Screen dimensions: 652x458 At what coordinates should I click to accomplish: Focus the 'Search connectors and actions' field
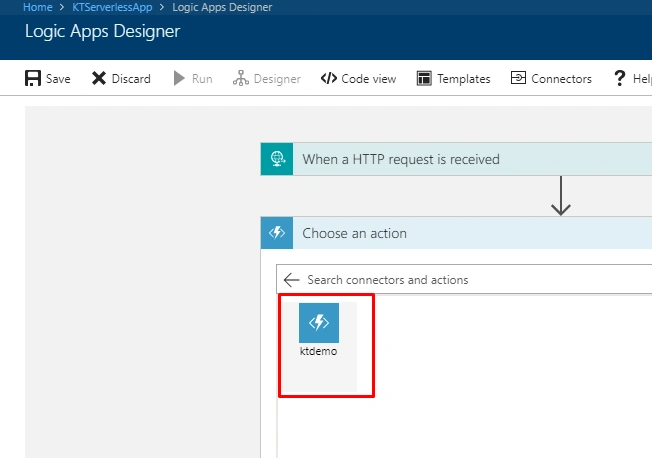pyautogui.click(x=464, y=280)
